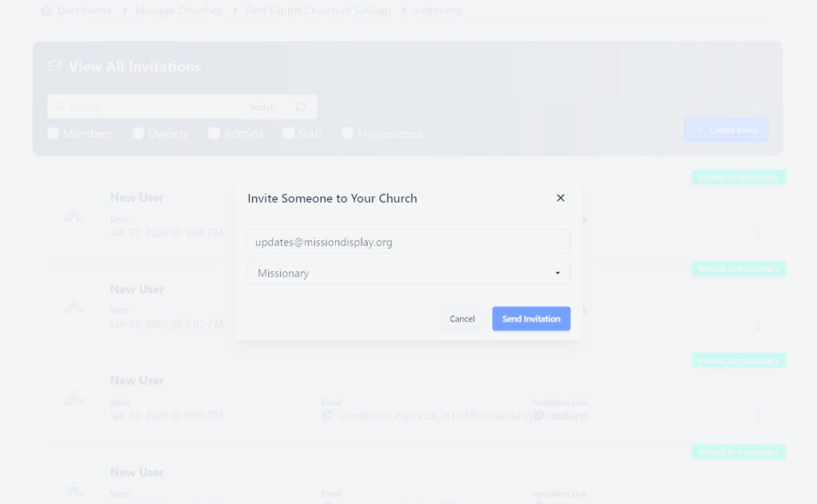Click the Create Invite button
Viewport: 817px width, 504px height.
[726, 130]
